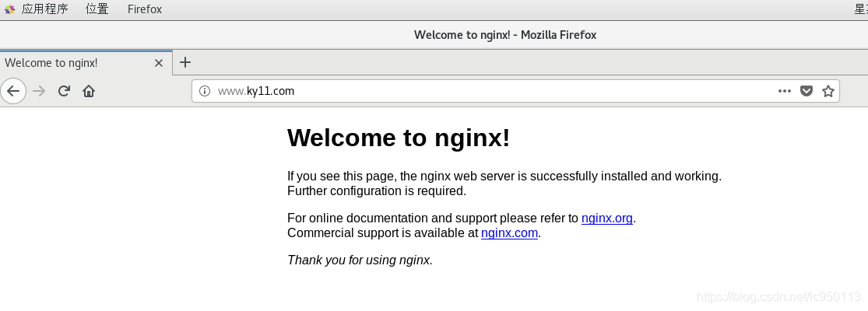This screenshot has width=868, height=311.
Task: Go forward one page
Action: (39, 91)
